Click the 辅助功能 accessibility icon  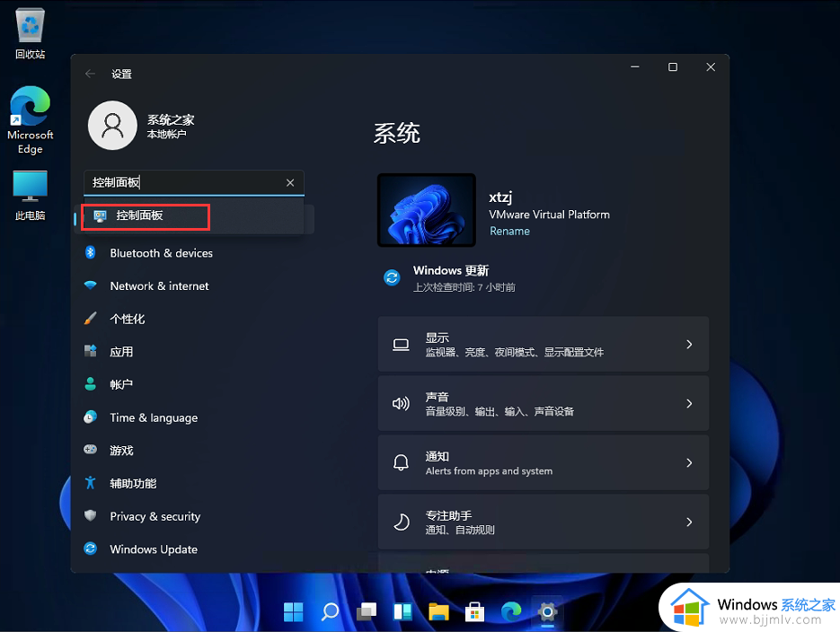[x=91, y=483]
